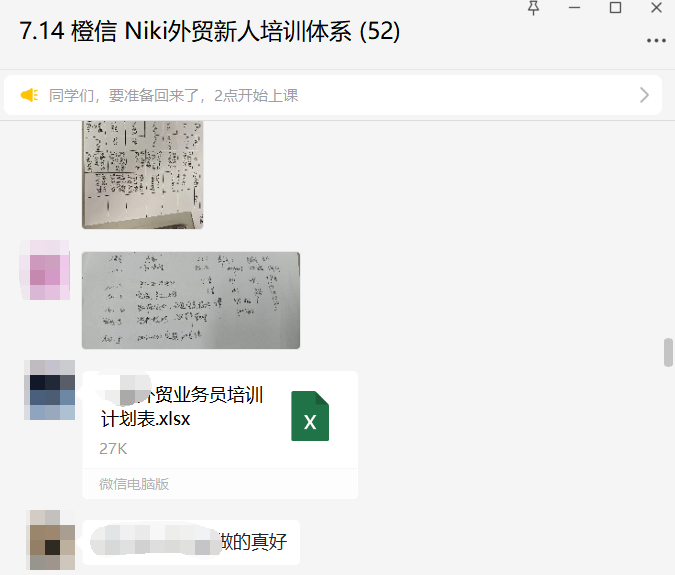Close the chat window
Image resolution: width=675 pixels, height=575 pixels.
[x=656, y=8]
